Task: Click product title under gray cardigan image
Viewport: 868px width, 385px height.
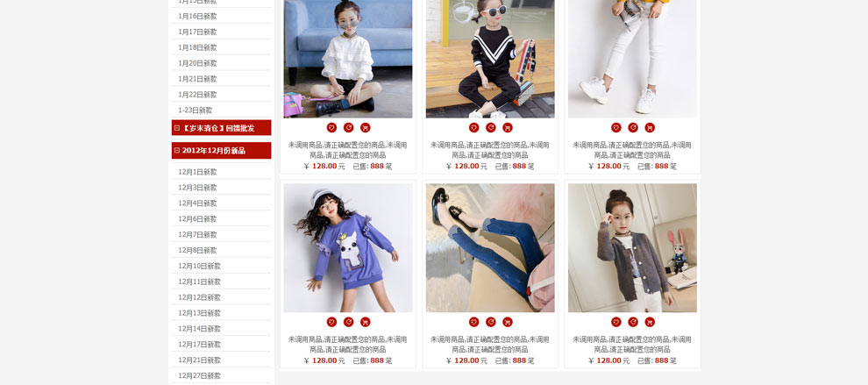Action: click(632, 345)
